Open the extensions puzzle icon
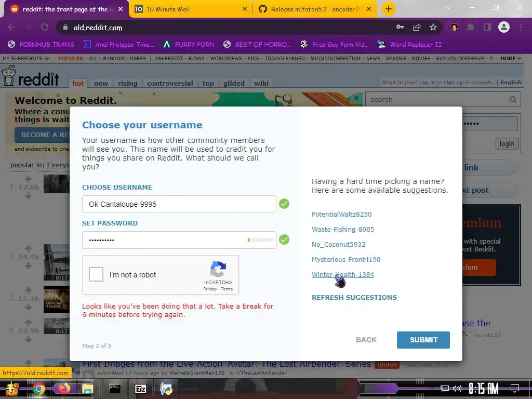Viewport: 532px width, 399px height. click(470, 27)
